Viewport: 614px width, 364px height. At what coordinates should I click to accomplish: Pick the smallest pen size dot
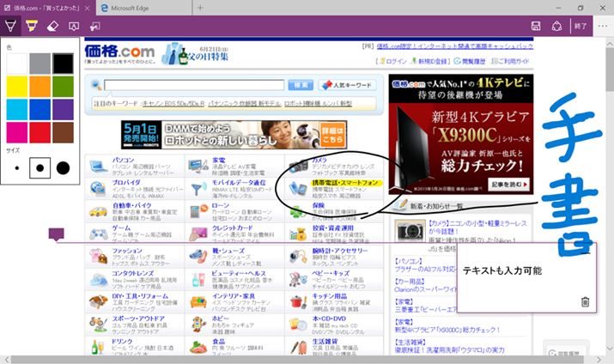17,167
